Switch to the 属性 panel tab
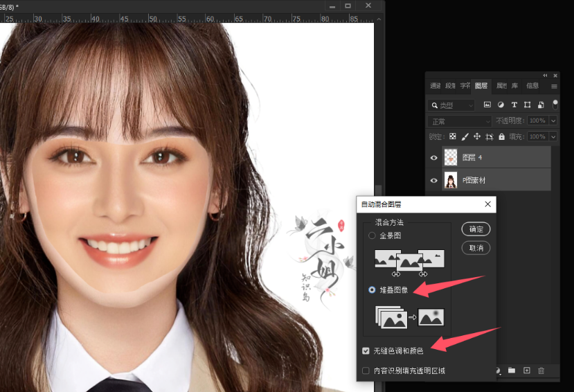 point(501,86)
